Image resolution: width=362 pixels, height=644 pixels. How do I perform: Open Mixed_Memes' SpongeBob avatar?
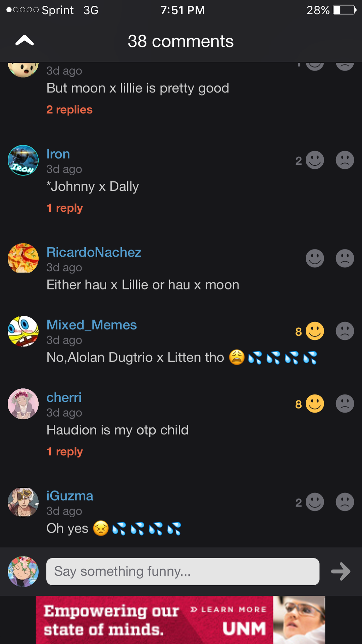coord(23,331)
